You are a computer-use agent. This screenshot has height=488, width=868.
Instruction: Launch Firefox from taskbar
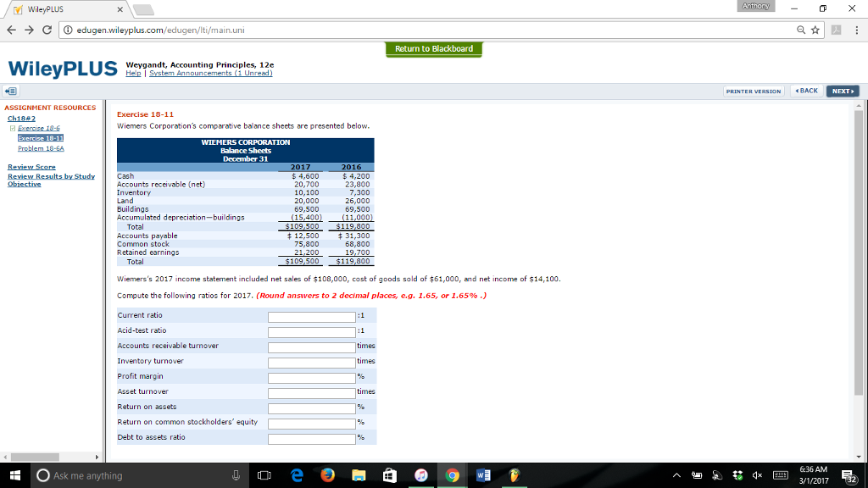tap(328, 475)
